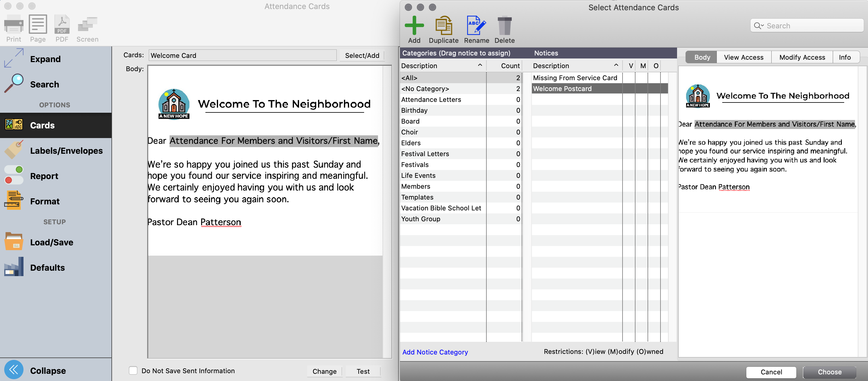Switch to the Info tab

[x=845, y=57]
